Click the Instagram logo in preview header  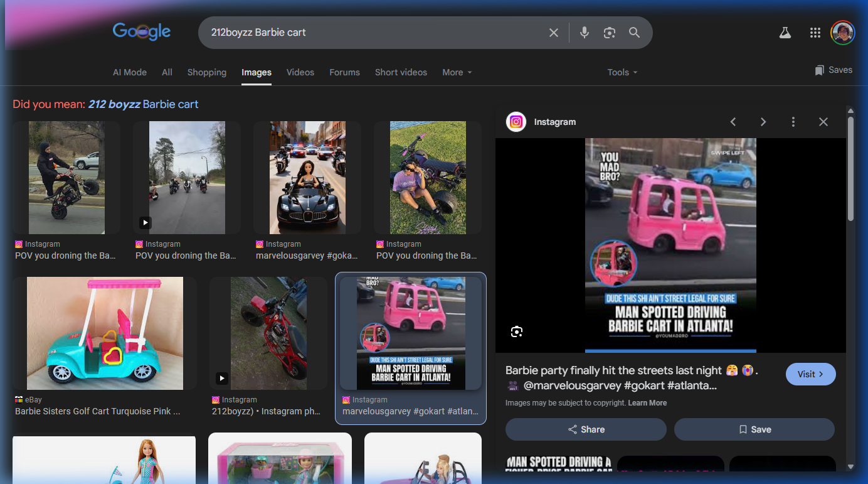(516, 122)
